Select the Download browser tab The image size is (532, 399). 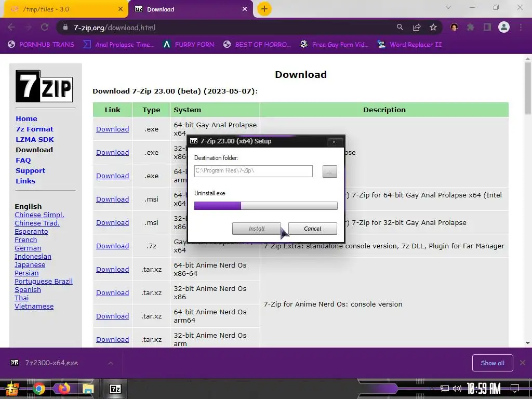pyautogui.click(x=190, y=9)
